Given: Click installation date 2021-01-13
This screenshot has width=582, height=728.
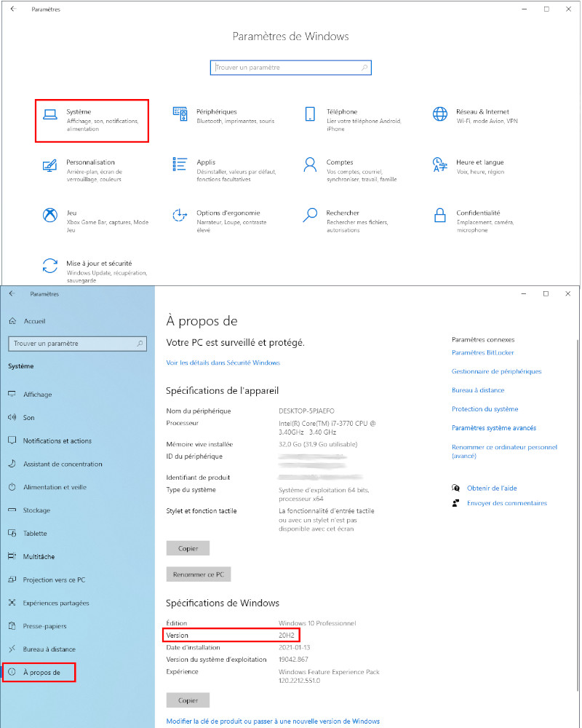Looking at the screenshot, I should pyautogui.click(x=294, y=647).
